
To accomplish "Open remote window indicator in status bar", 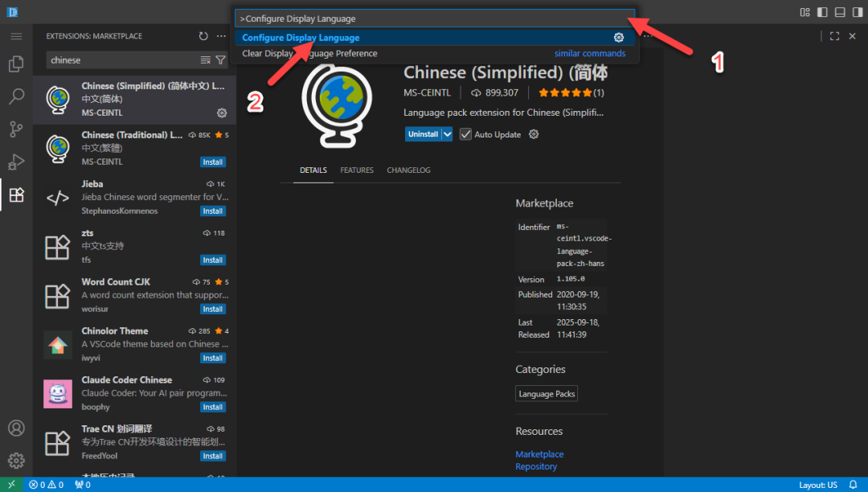I will [x=11, y=485].
